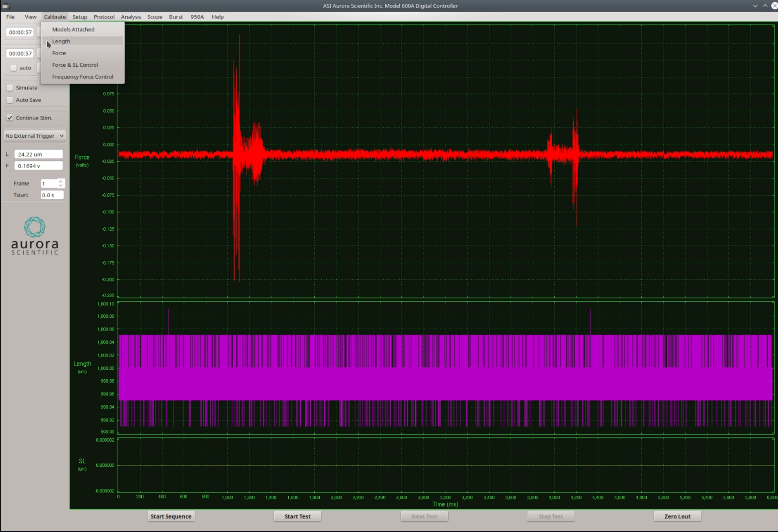Open the Scope menu
The width and height of the screenshot is (778, 532).
click(x=155, y=17)
